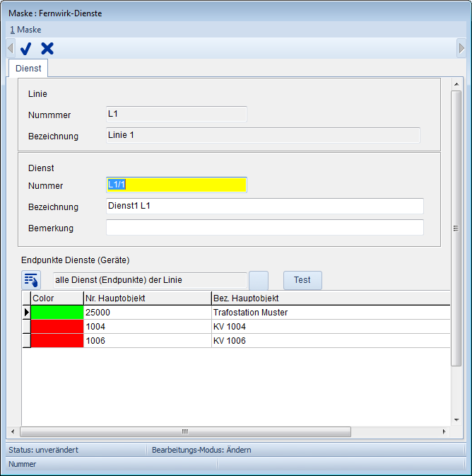Select row 1006 via its row header
472x476 pixels.
(26, 341)
